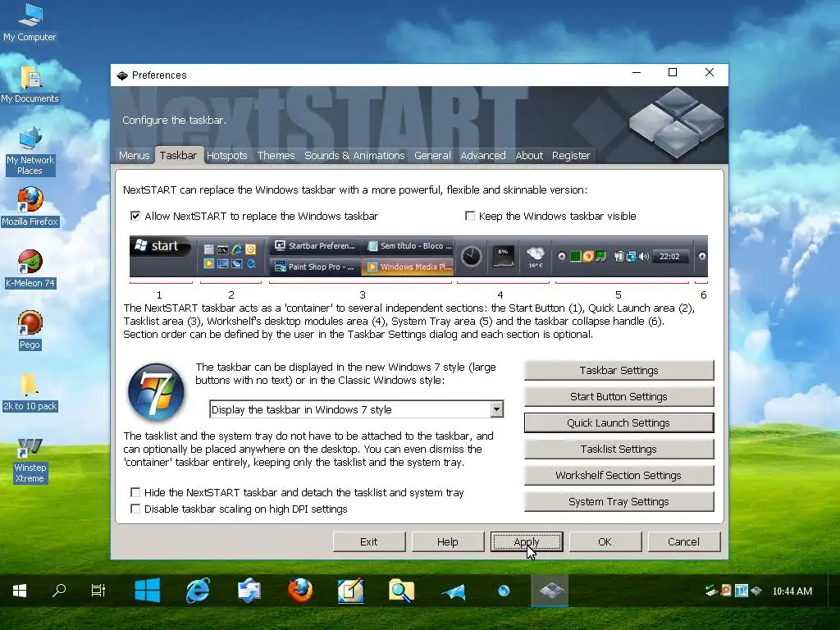Select the active NextSTART taskbar button
The image size is (840, 630).
pyautogui.click(x=550, y=591)
